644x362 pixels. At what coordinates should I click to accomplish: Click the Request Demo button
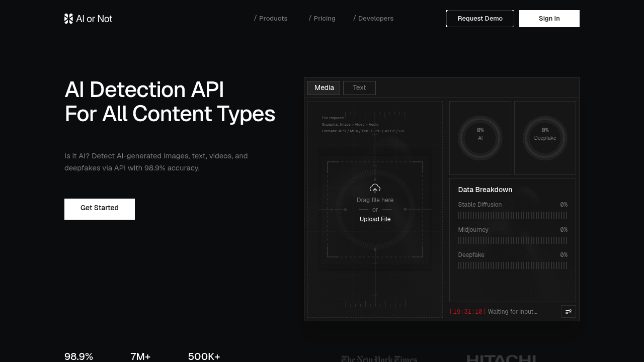pyautogui.click(x=480, y=19)
